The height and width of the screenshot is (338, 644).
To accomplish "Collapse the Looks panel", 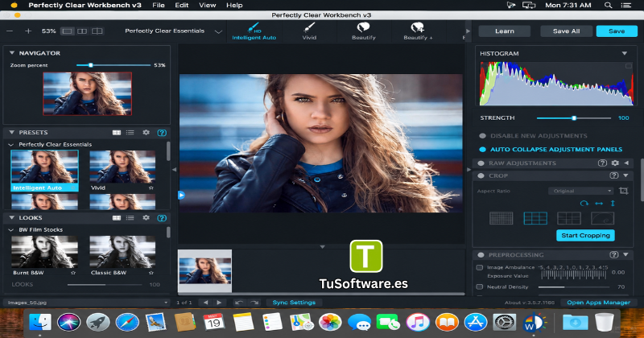I will 12,217.
